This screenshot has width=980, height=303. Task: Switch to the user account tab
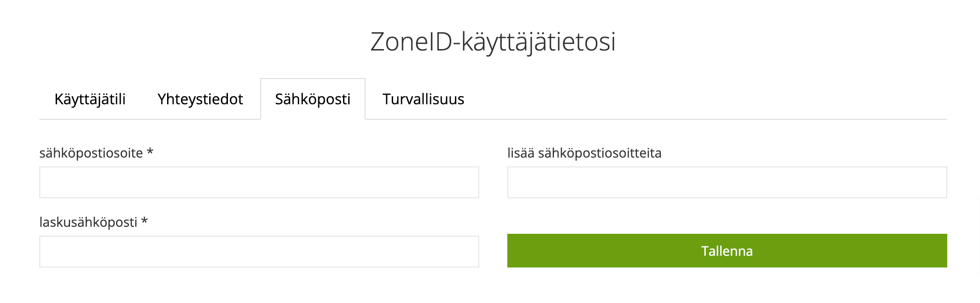90,99
